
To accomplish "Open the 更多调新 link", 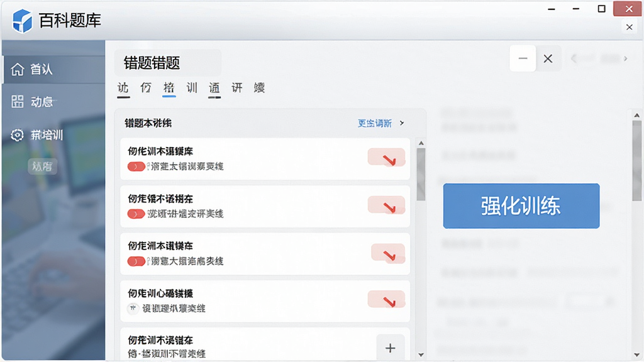I will point(375,123).
